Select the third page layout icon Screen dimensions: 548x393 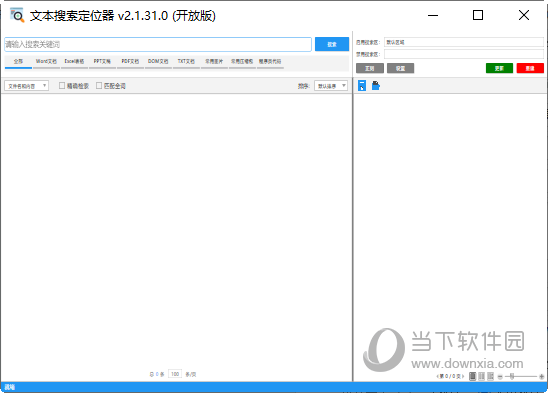(490, 376)
